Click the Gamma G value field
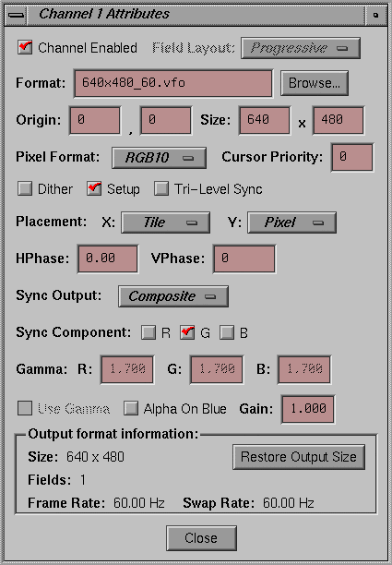 point(217,369)
